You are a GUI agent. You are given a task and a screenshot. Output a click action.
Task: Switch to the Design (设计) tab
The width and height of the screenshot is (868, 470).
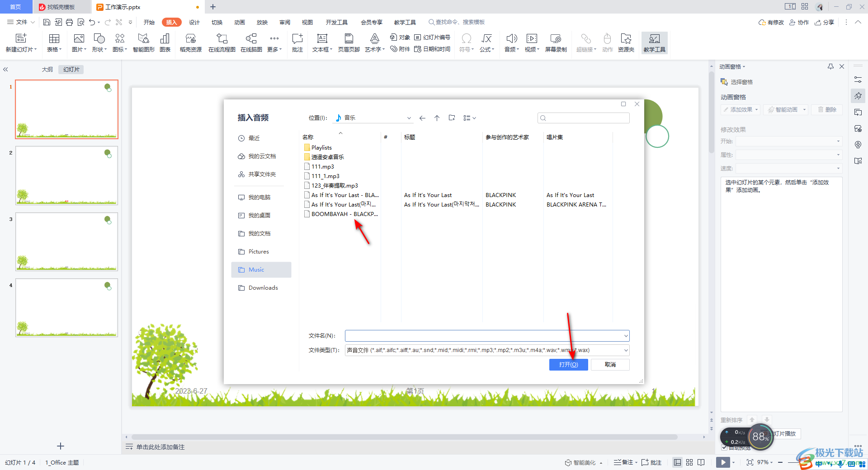[194, 22]
